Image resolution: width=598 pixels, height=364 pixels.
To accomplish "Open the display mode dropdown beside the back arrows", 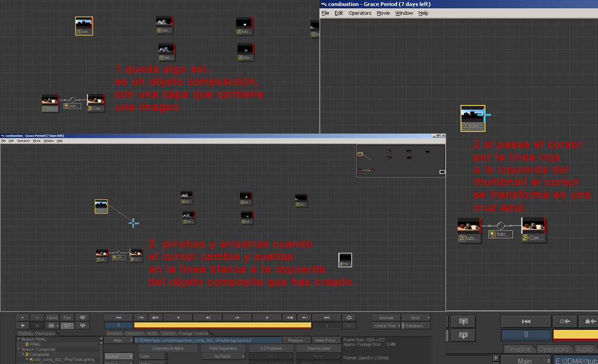I will click(52, 325).
